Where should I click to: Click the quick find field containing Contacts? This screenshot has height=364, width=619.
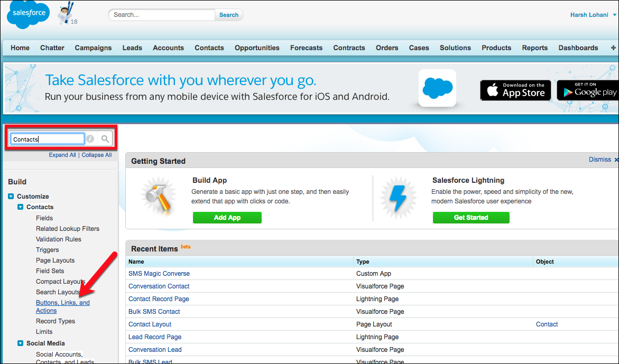(x=48, y=139)
